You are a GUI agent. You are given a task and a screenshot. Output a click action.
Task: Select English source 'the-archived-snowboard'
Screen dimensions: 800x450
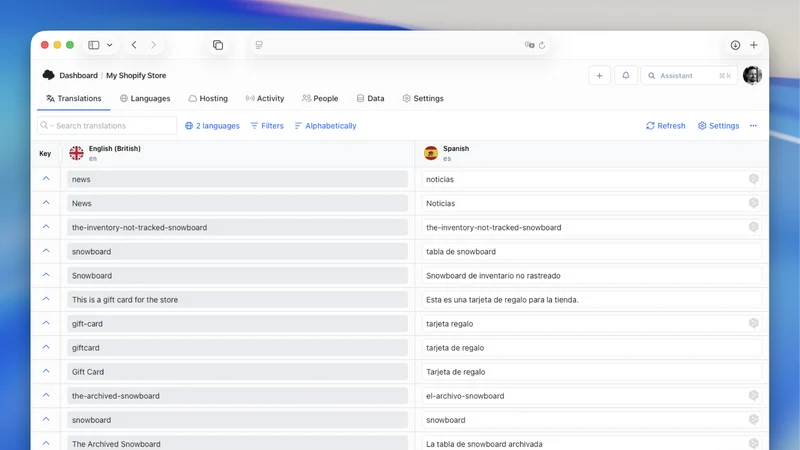[237, 396]
